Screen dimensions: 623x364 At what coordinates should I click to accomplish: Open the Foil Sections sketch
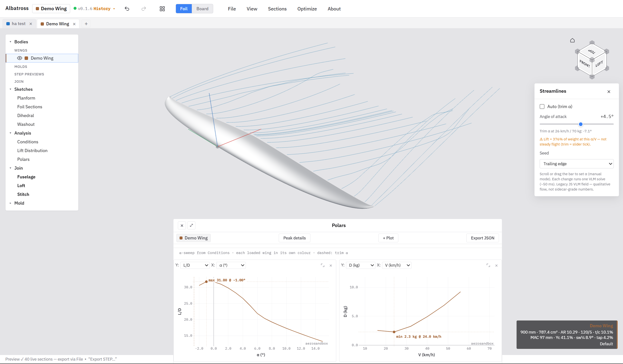tap(30, 107)
